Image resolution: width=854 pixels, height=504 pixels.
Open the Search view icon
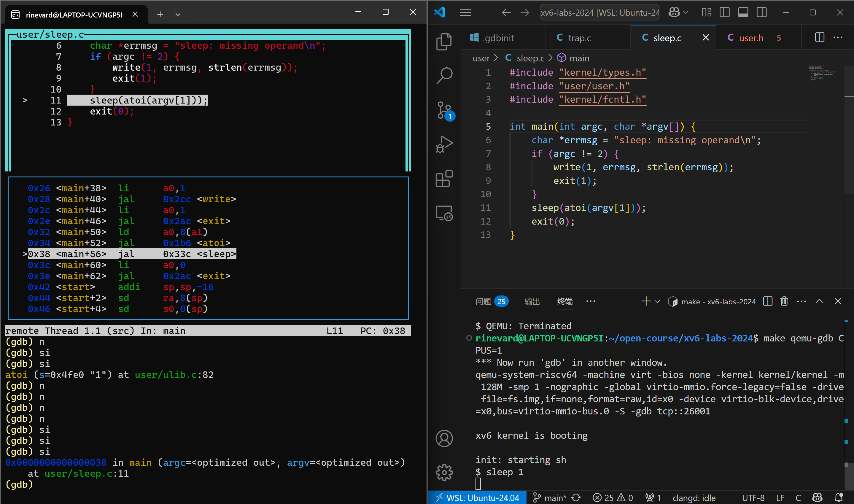click(444, 75)
